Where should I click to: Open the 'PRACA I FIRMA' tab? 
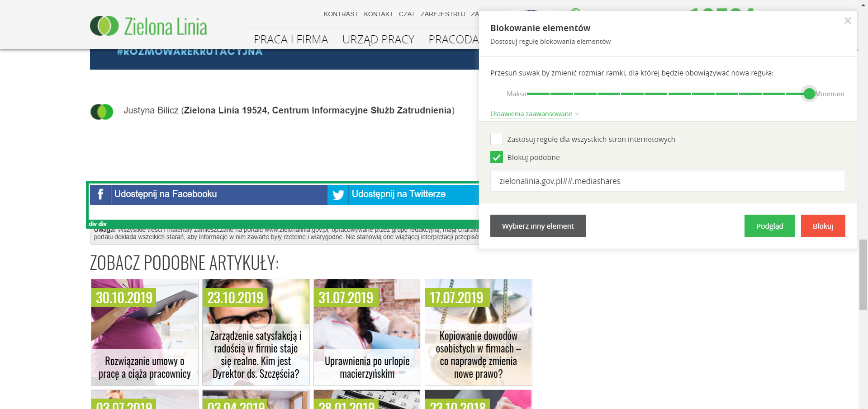(x=291, y=39)
